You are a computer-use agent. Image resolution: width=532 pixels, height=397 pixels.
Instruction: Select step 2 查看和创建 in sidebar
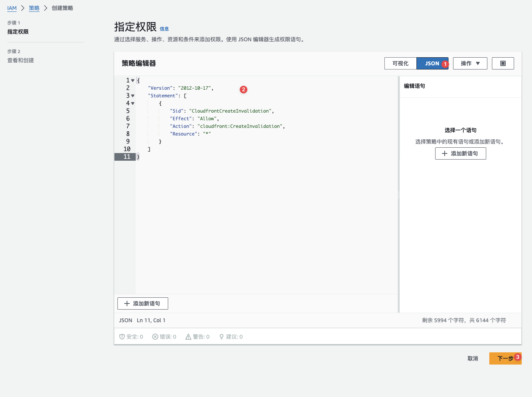[21, 60]
